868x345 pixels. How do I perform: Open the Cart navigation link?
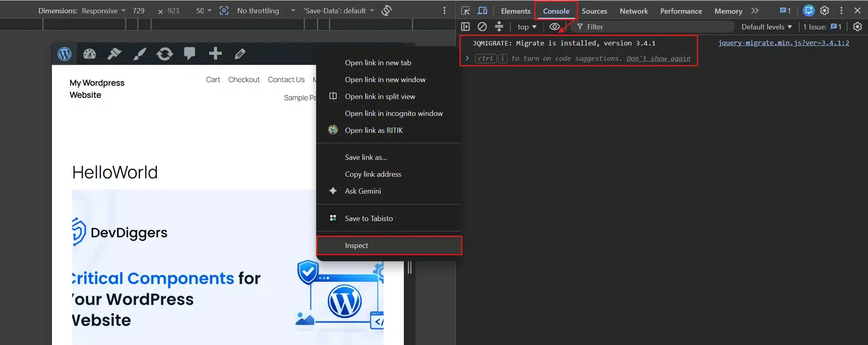tap(213, 80)
